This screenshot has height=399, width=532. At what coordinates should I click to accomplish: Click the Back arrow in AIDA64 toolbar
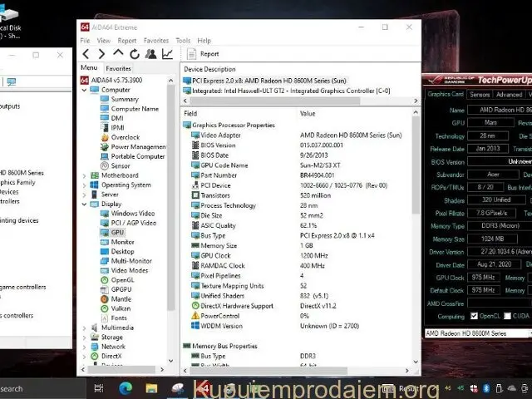pos(86,54)
